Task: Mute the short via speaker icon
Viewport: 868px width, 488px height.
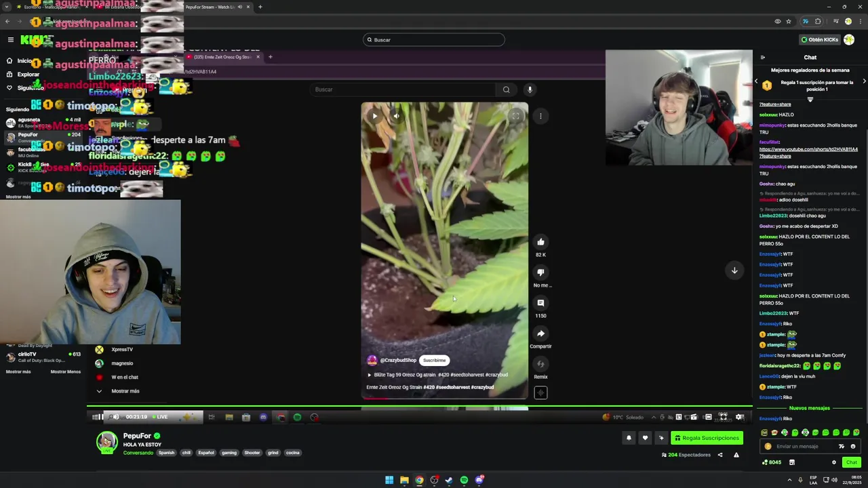Action: click(x=396, y=116)
